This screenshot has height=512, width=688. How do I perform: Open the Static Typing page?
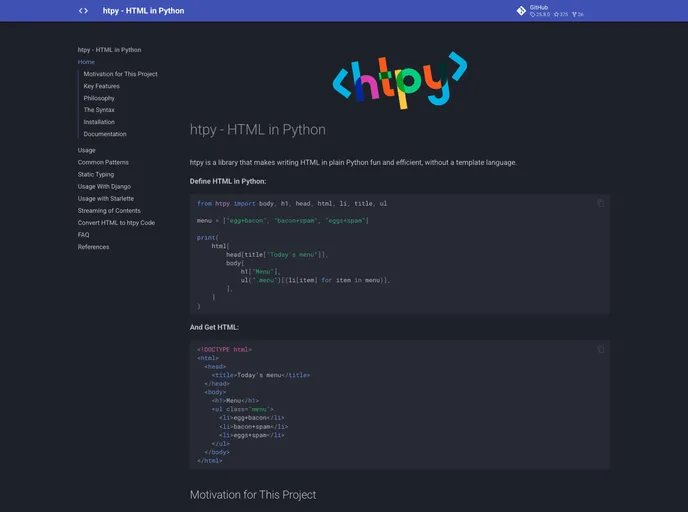click(96, 174)
